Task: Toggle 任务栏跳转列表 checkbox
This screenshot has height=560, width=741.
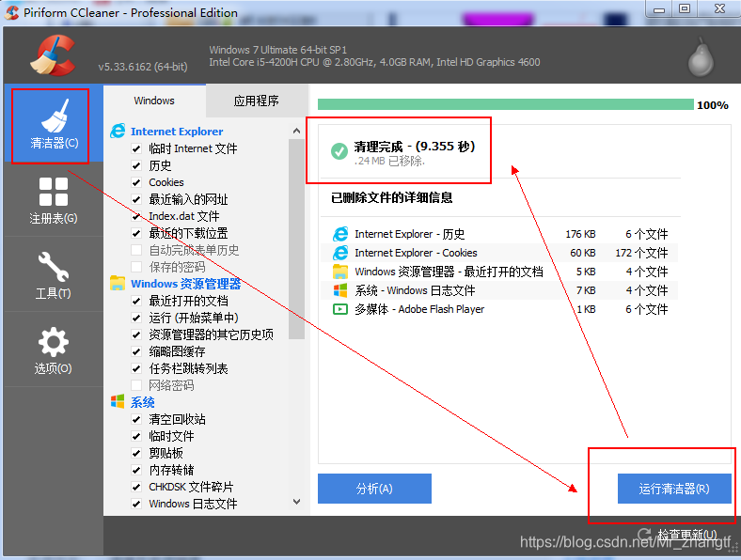Action: pos(136,368)
